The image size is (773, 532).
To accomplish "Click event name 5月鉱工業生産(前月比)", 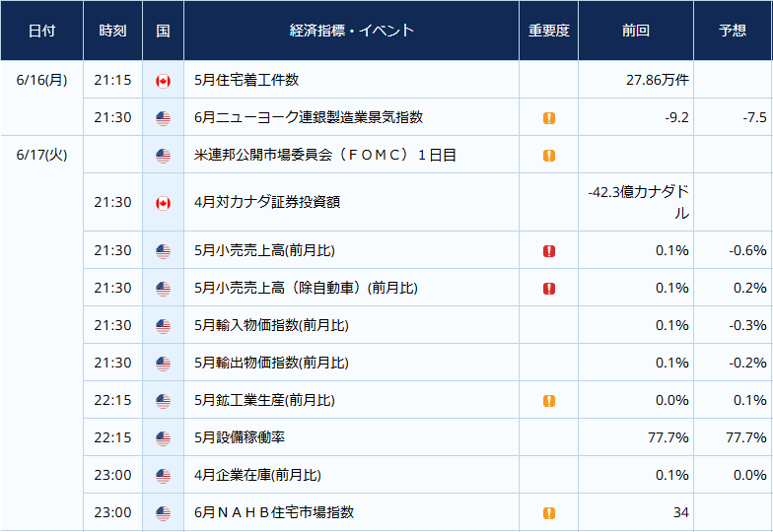I will 264,400.
